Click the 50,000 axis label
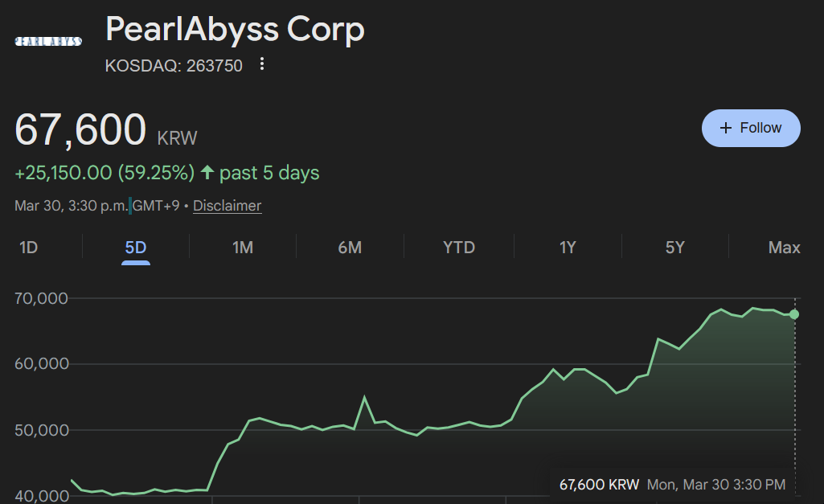The height and width of the screenshot is (504, 824). (x=42, y=430)
